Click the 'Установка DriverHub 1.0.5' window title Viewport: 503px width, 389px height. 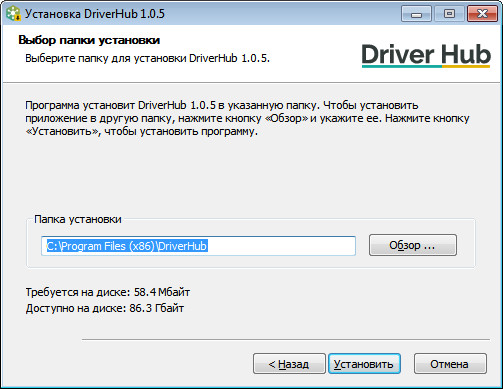(95, 14)
